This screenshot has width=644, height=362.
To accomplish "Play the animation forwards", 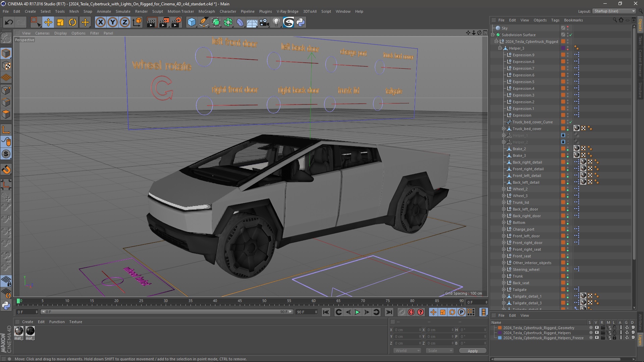I will click(357, 312).
